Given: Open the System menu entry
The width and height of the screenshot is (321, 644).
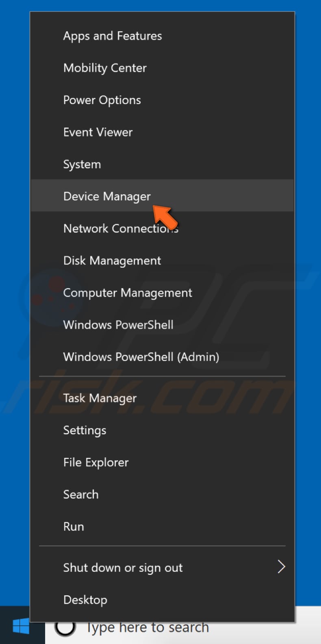Looking at the screenshot, I should pos(82,164).
